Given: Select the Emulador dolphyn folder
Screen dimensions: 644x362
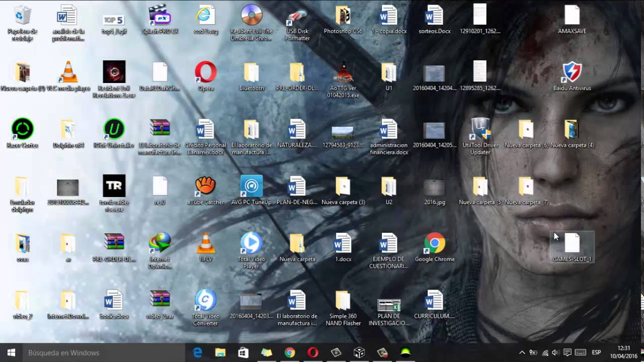Looking at the screenshot, I should point(23,194).
